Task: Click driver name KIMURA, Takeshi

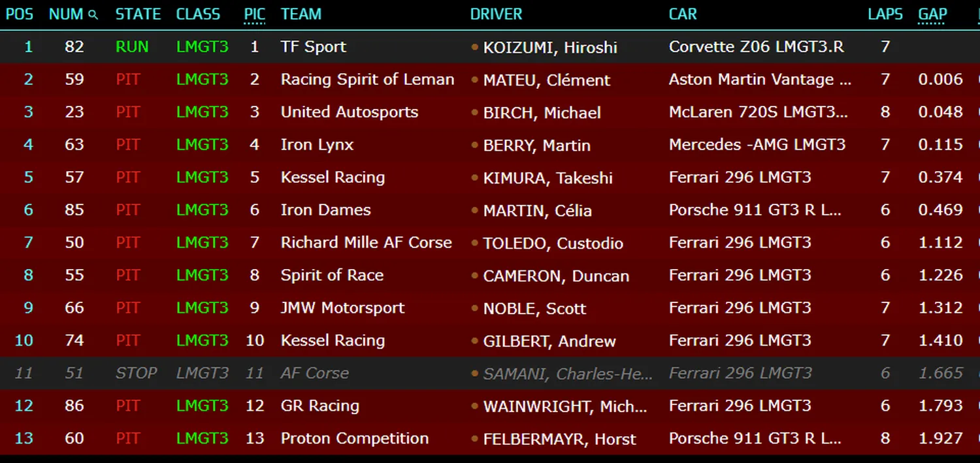Action: pyautogui.click(x=547, y=178)
